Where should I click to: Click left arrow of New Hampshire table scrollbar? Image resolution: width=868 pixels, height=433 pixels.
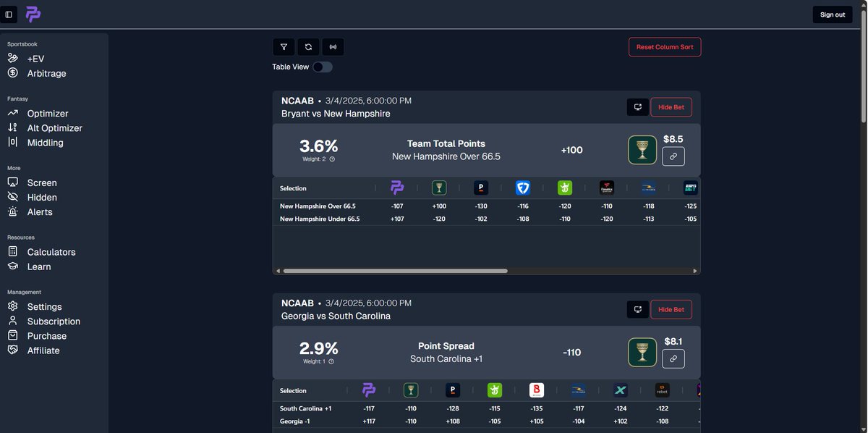point(278,271)
